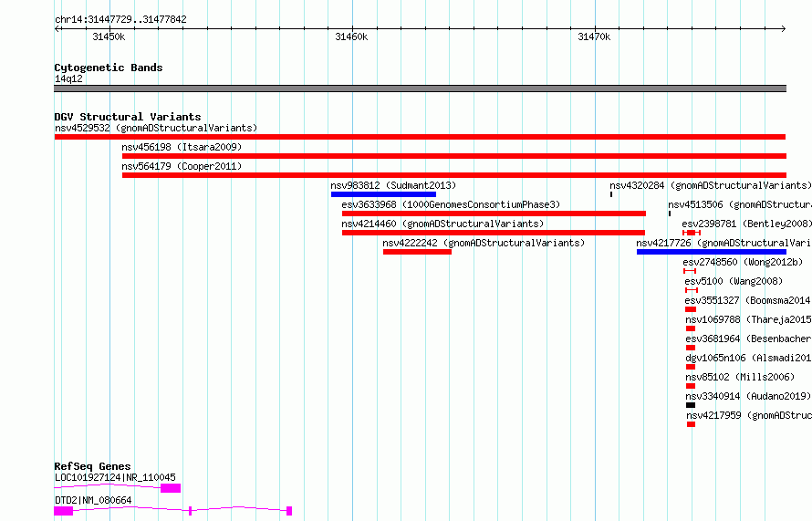
Task: Click the esv3633968 1000GenomesConsortiumPhase3 label
Action: click(x=451, y=204)
